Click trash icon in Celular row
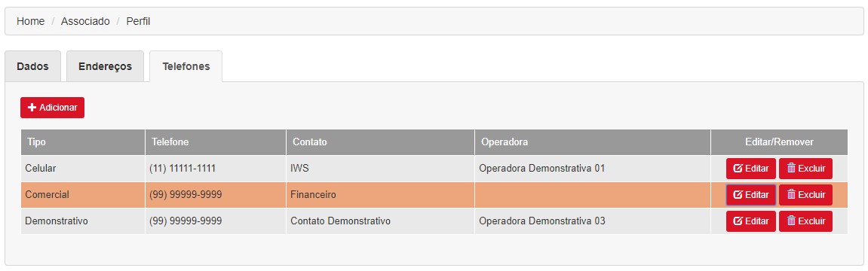 tap(791, 169)
